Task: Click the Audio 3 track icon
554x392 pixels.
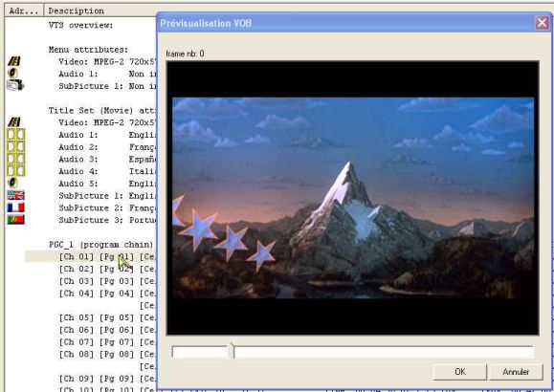Action: pos(16,159)
